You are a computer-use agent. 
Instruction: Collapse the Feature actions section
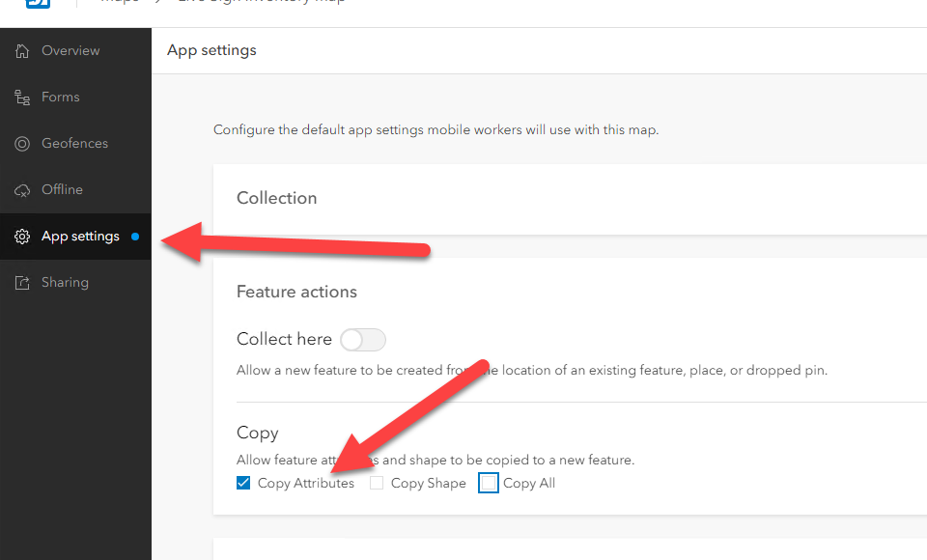click(296, 292)
